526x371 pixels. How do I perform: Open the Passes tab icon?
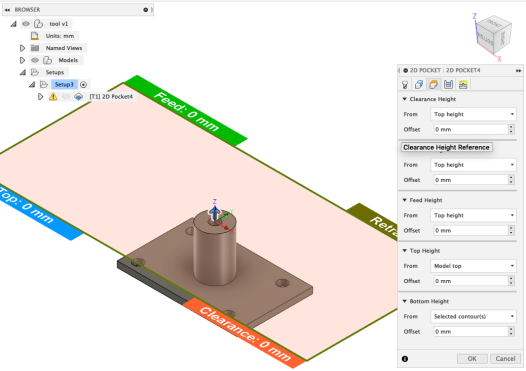coord(448,85)
